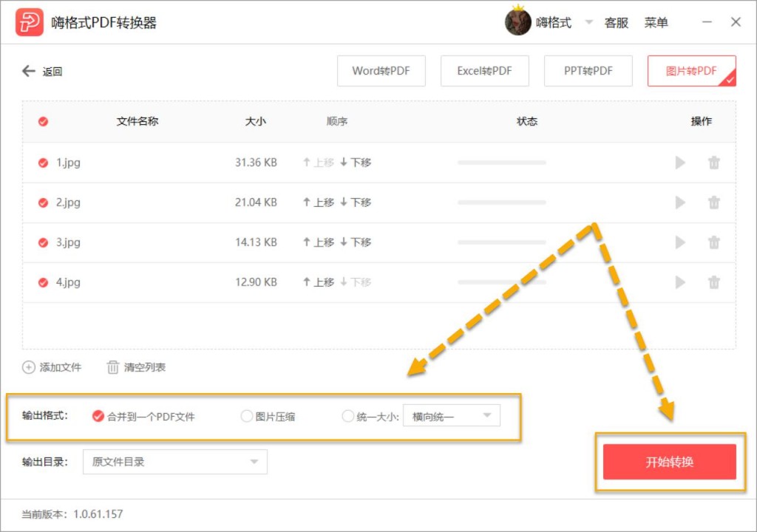Viewport: 757px width, 532px height.
Task: Click the 文件名称 column header
Action: coord(138,121)
